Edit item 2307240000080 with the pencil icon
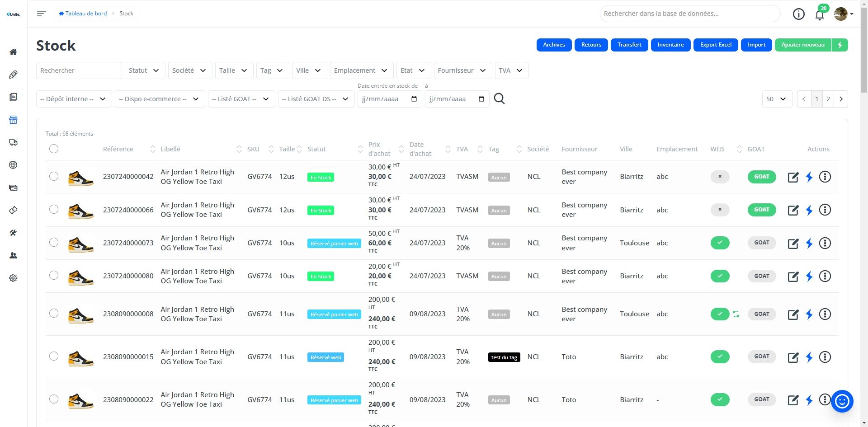 point(793,277)
